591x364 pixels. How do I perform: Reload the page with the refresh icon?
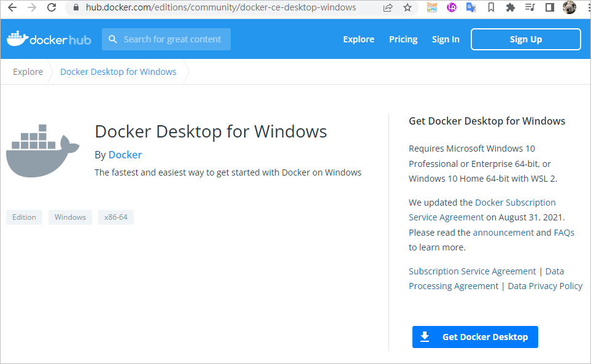[x=52, y=7]
